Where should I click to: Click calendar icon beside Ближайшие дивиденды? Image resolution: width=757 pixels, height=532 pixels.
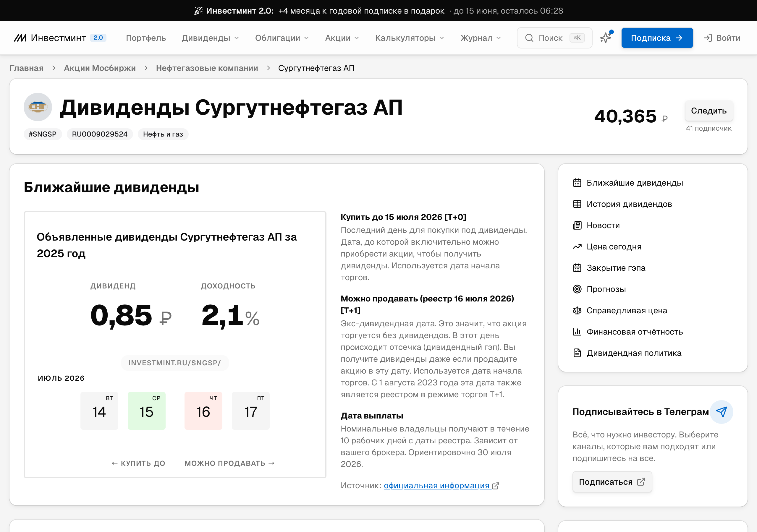click(577, 183)
